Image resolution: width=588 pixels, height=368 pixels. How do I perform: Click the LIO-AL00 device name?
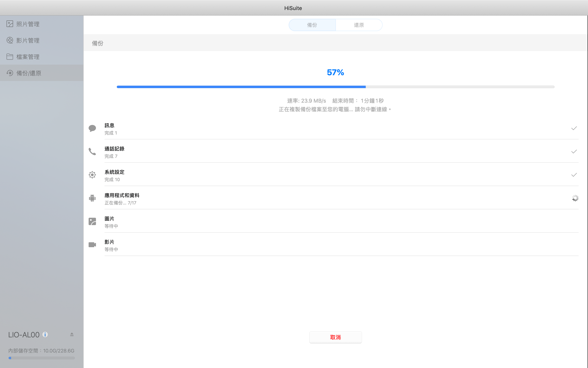pos(24,335)
